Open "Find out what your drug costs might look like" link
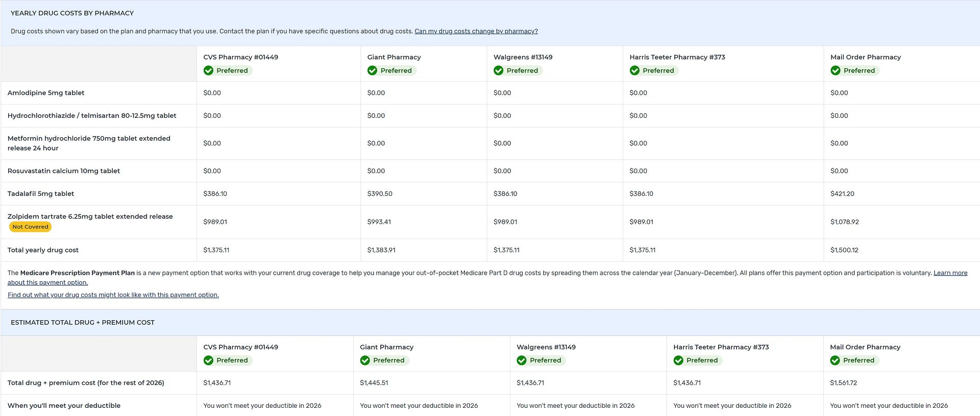This screenshot has width=980, height=416. coord(113,295)
